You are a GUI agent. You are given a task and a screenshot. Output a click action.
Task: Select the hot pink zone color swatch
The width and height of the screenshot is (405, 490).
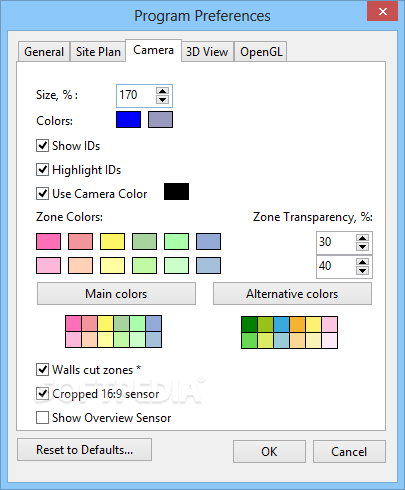tap(48, 242)
